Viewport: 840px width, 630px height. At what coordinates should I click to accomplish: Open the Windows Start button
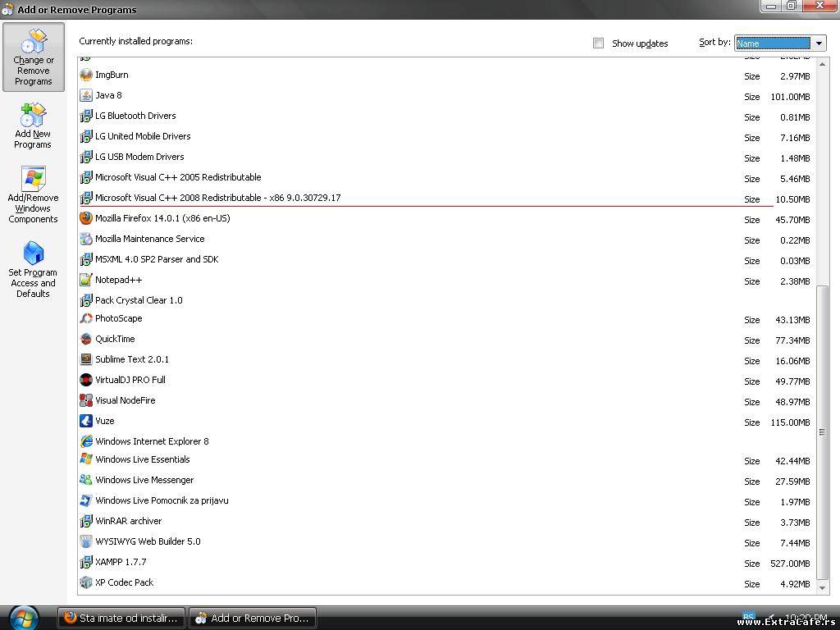coord(24,618)
